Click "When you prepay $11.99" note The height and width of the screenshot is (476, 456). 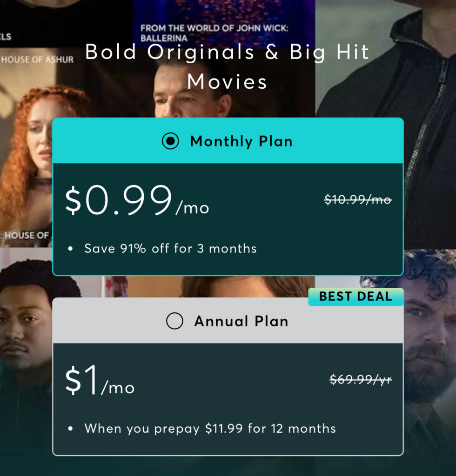(210, 428)
